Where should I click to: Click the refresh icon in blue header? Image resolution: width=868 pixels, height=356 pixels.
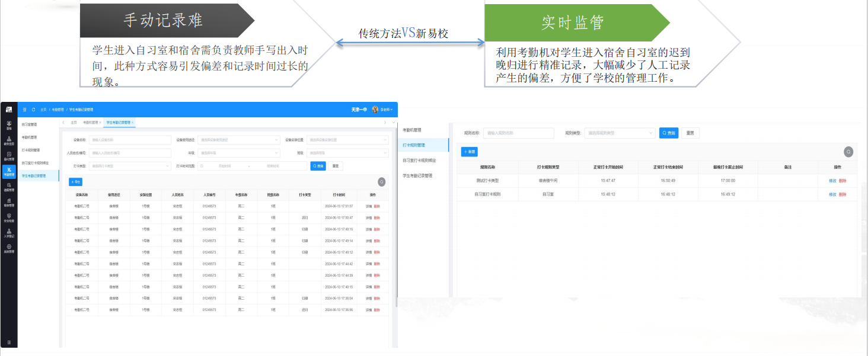[x=33, y=110]
